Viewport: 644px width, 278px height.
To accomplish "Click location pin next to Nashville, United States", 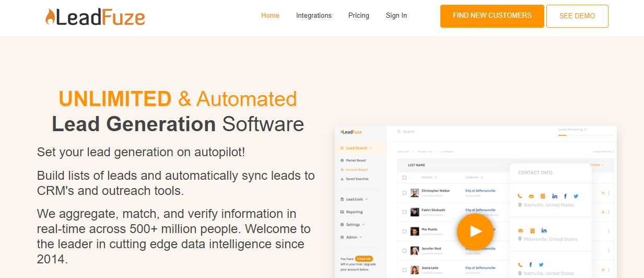I will click(520, 205).
